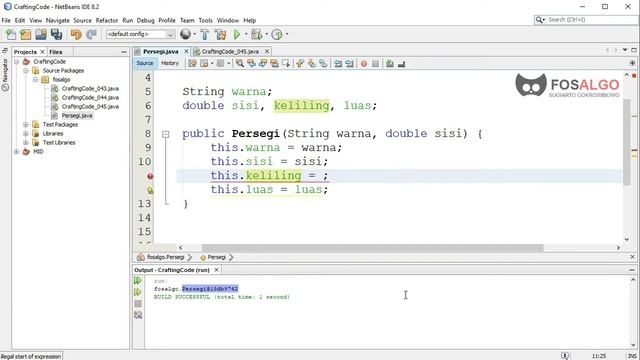
Task: Open the Refactor menu
Action: [x=107, y=20]
